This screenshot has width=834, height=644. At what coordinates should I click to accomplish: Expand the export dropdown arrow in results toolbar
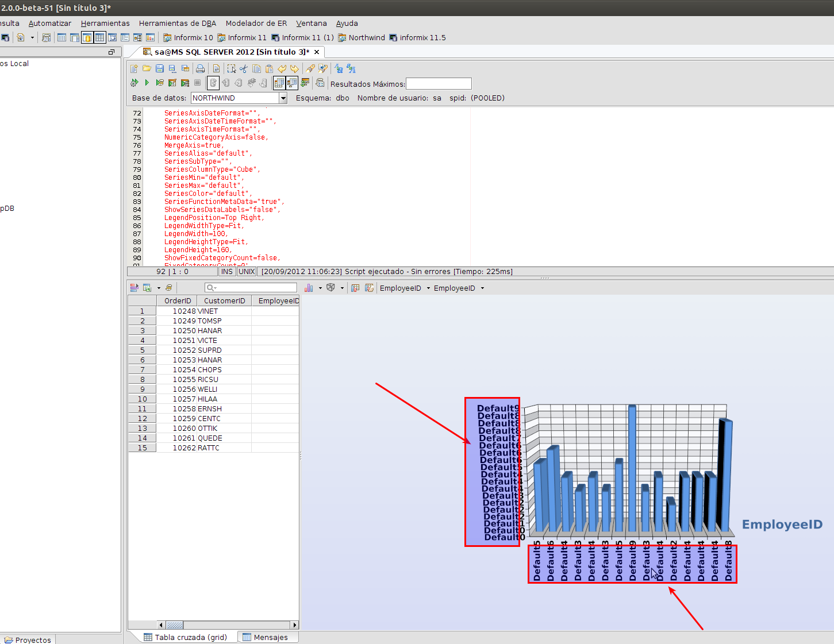click(159, 288)
